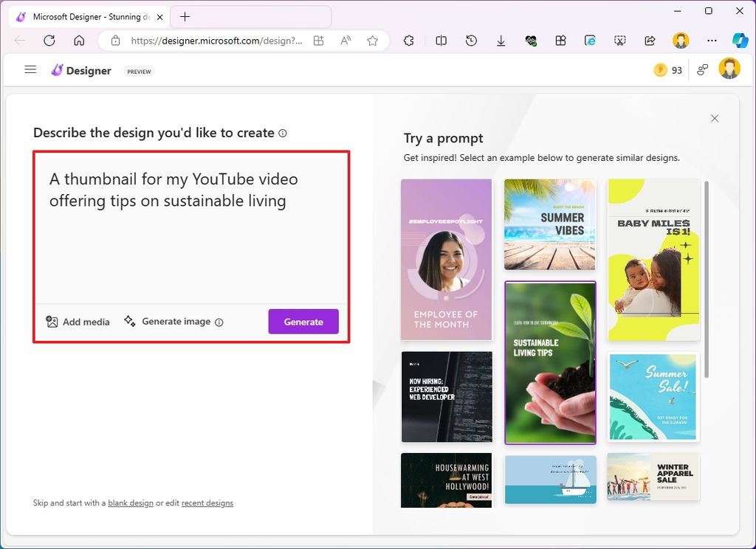Open browser Settings and more menu

[712, 41]
